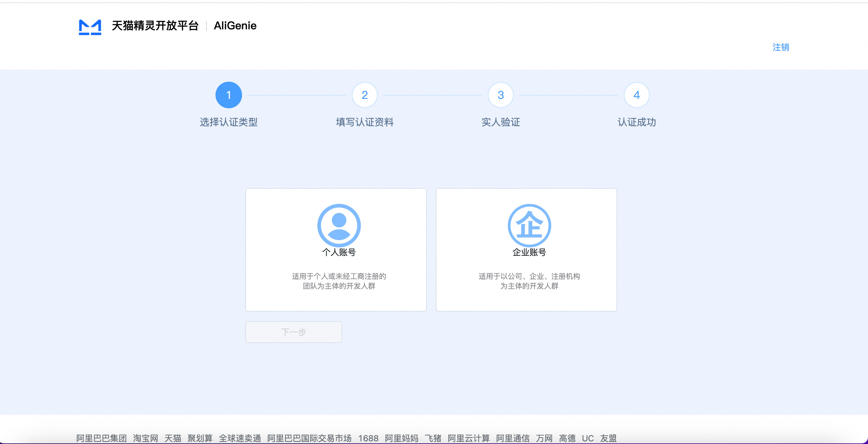Click the 认证成功 step label
The height and width of the screenshot is (444, 868).
(636, 122)
